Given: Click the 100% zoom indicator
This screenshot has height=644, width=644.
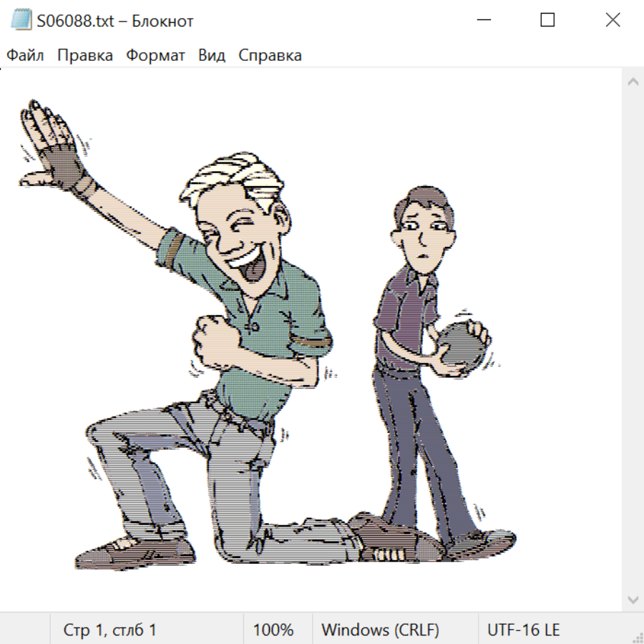Looking at the screenshot, I should coord(273,630).
